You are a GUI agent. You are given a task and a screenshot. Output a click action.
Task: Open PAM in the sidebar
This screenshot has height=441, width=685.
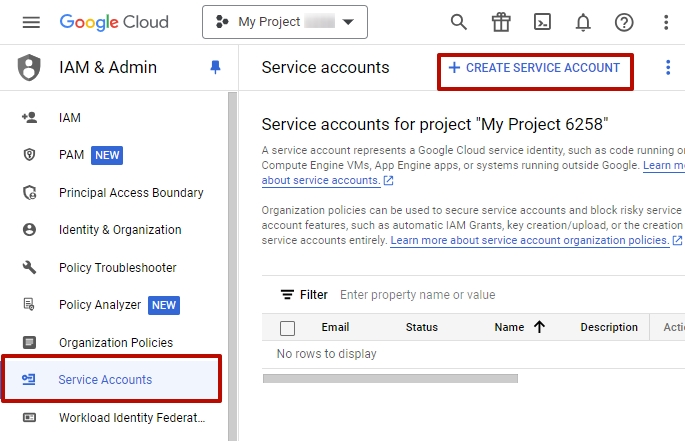pyautogui.click(x=71, y=155)
